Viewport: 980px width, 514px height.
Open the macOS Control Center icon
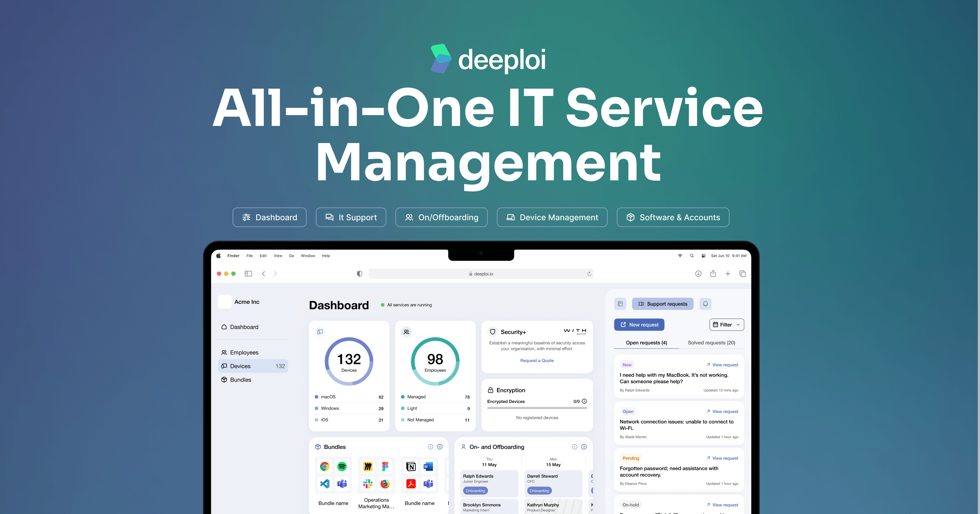coord(703,256)
